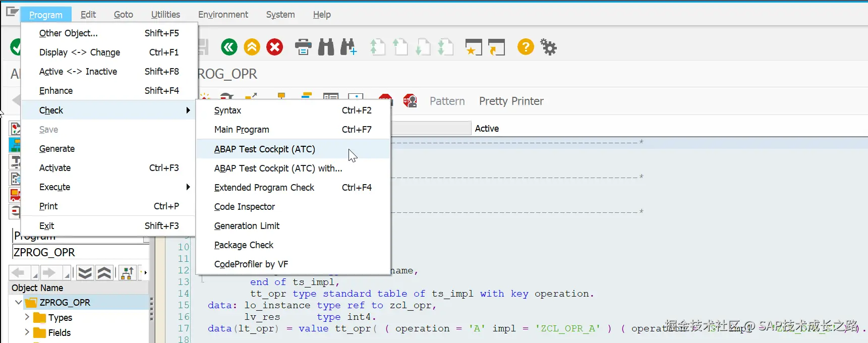The image size is (868, 343).
Task: Click the navigator back arrow icon
Action: click(18, 273)
